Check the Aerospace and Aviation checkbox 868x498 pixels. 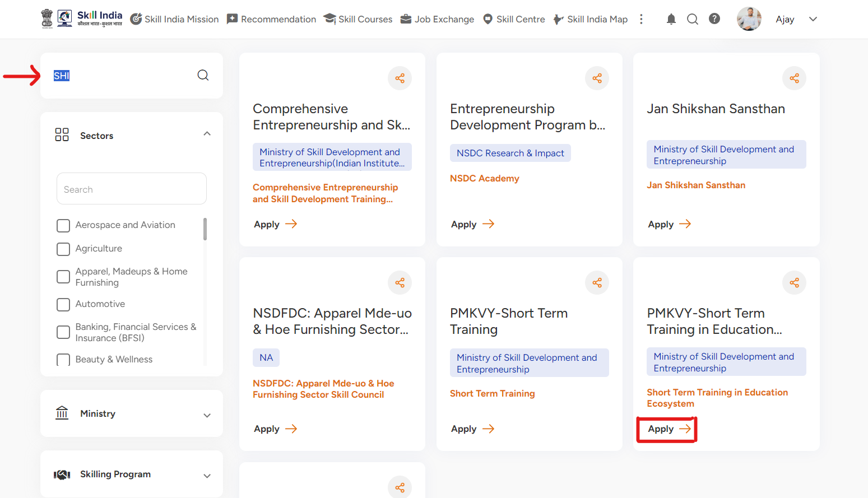[63, 225]
